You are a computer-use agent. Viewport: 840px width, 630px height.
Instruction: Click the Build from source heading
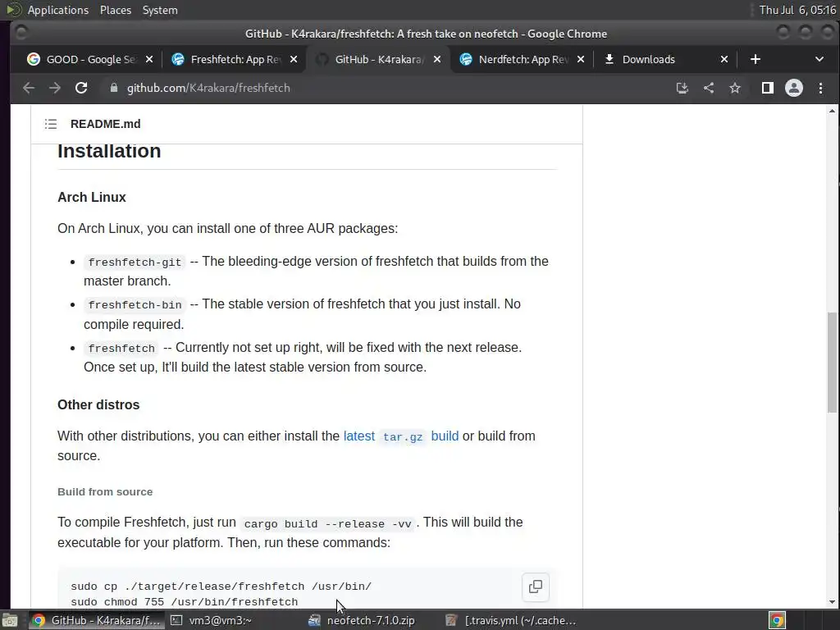coord(105,492)
